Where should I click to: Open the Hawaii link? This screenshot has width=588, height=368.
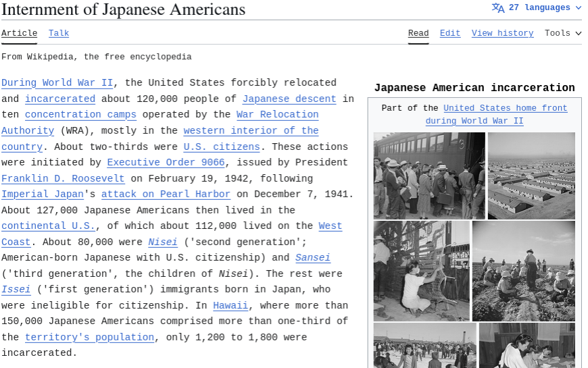pos(230,305)
